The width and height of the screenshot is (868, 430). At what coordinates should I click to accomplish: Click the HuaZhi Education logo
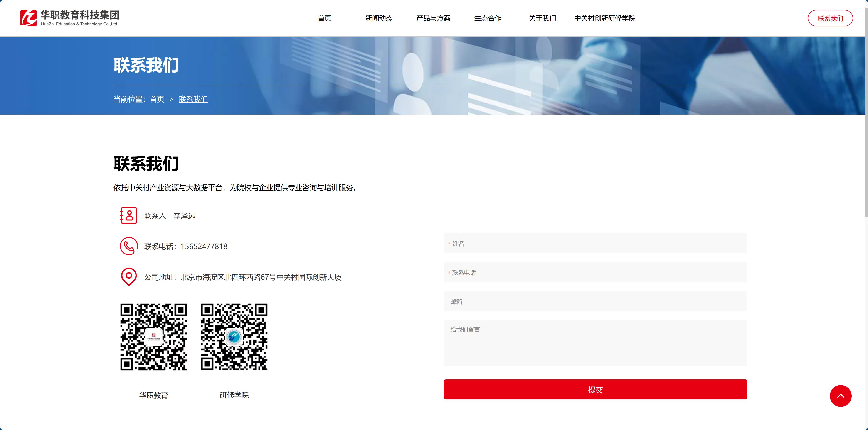(x=69, y=18)
